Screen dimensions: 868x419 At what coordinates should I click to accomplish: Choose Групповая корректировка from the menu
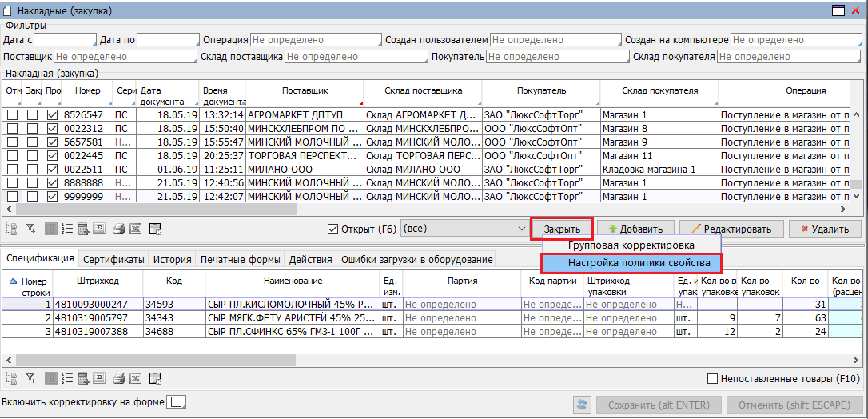coord(631,245)
